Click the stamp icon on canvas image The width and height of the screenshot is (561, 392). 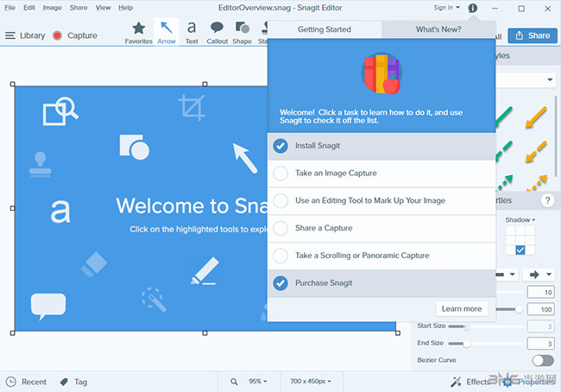[x=40, y=164]
